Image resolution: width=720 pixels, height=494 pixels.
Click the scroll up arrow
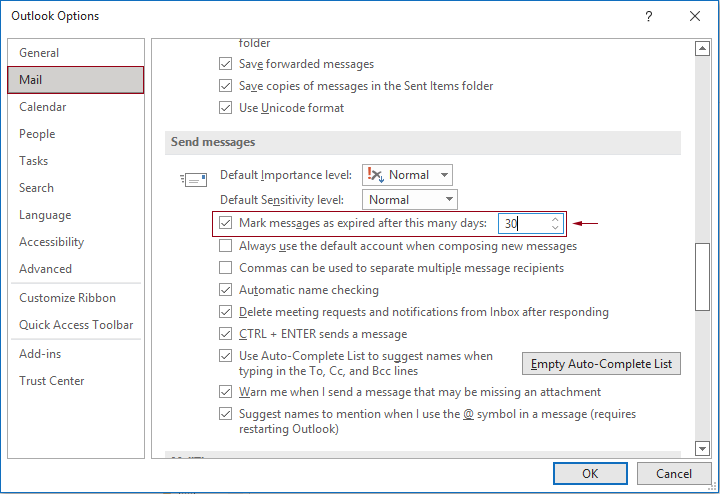[x=701, y=49]
